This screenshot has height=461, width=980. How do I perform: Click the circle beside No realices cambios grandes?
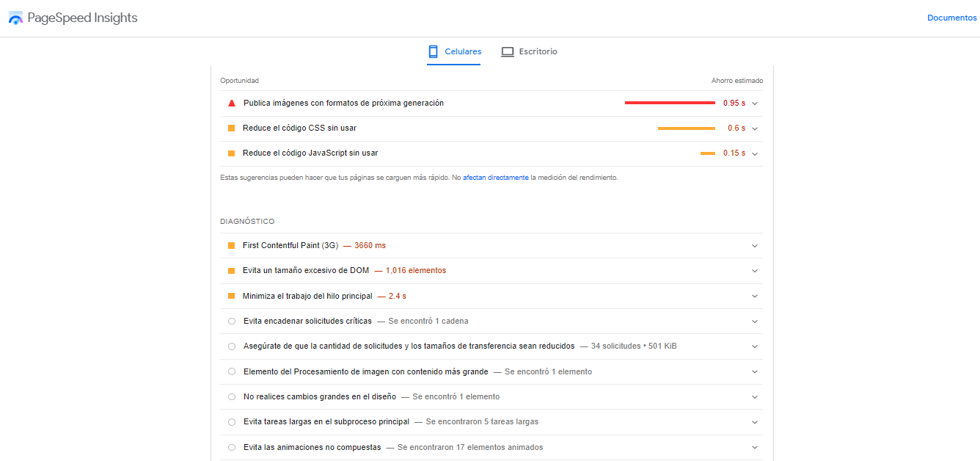point(231,396)
